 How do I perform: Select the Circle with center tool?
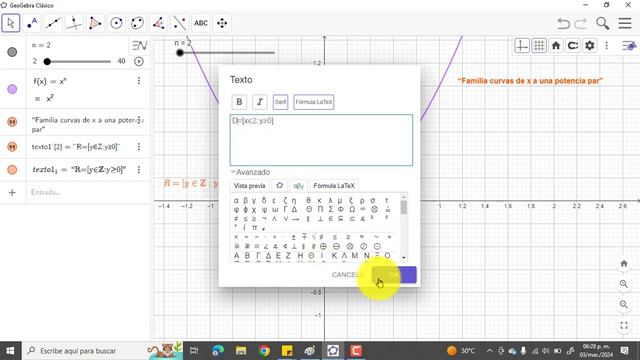[116, 23]
